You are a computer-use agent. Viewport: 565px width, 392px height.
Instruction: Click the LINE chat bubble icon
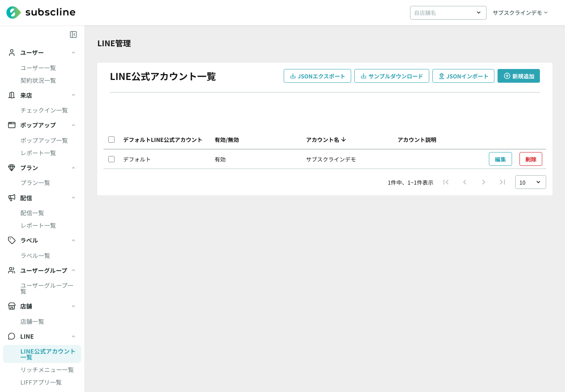pyautogui.click(x=12, y=336)
